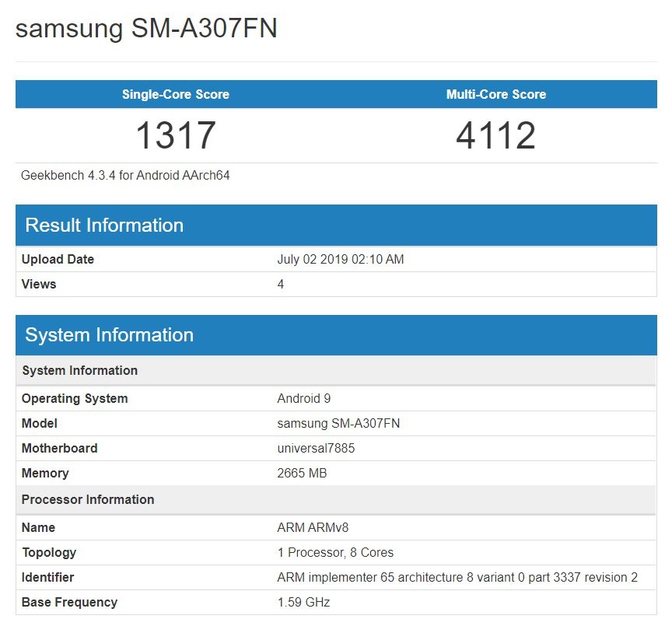Select the Base Frequency label
This screenshot has height=626, width=672.
(69, 602)
